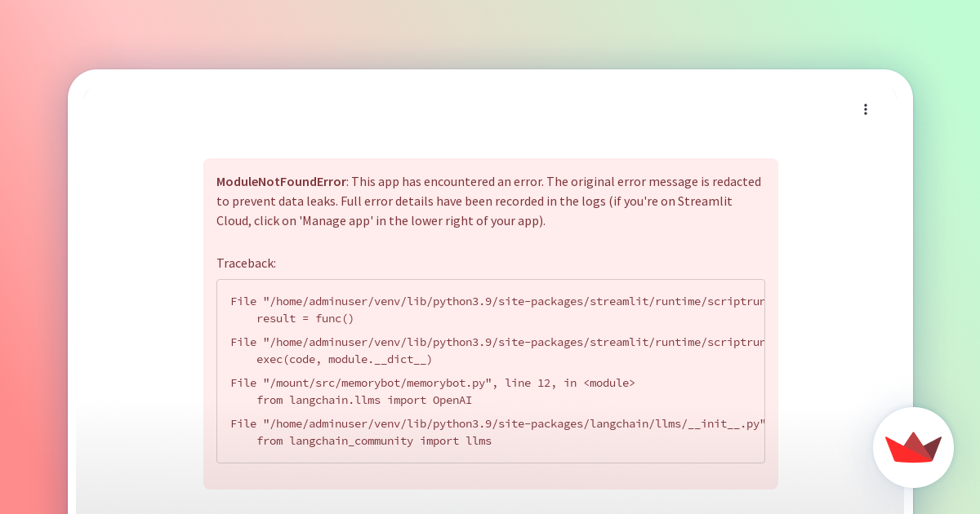Open the three-dot app menu

click(866, 109)
